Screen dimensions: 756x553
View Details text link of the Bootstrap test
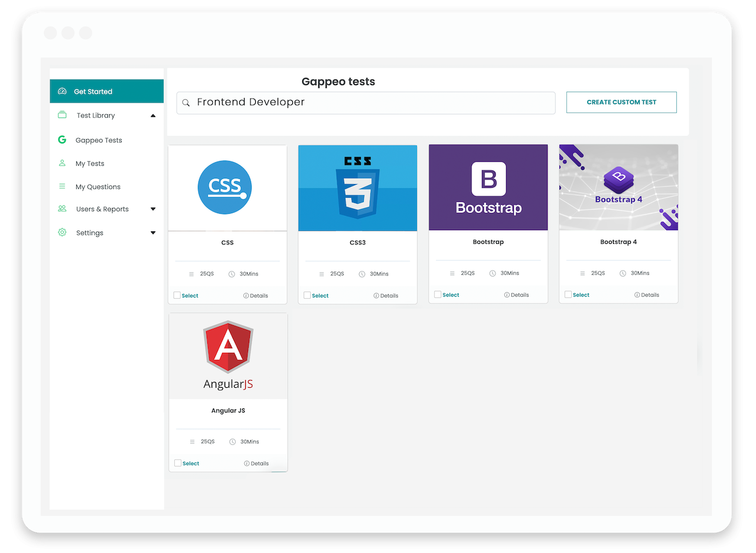tap(520, 295)
